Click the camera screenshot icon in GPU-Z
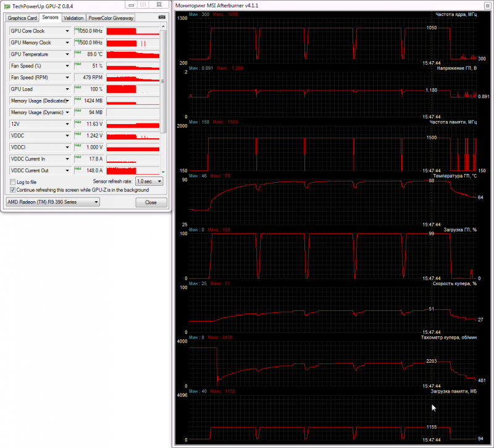The height and width of the screenshot is (448, 494). tap(162, 18)
